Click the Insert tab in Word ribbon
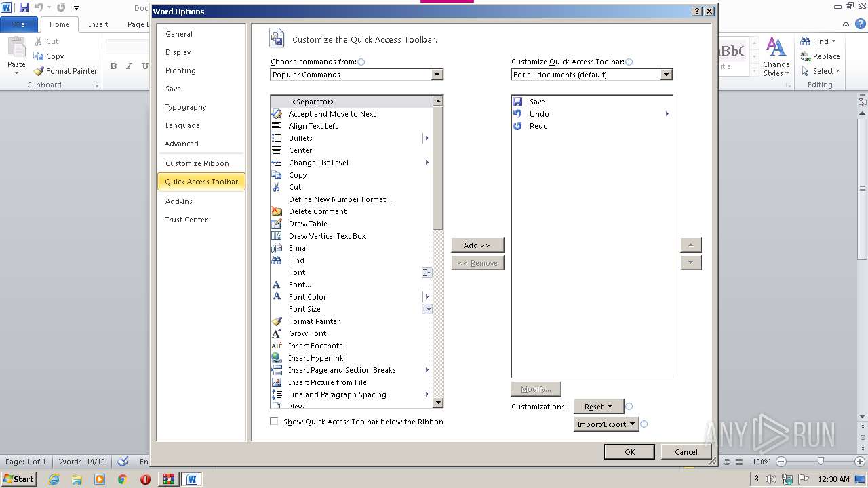868x488 pixels. click(98, 24)
